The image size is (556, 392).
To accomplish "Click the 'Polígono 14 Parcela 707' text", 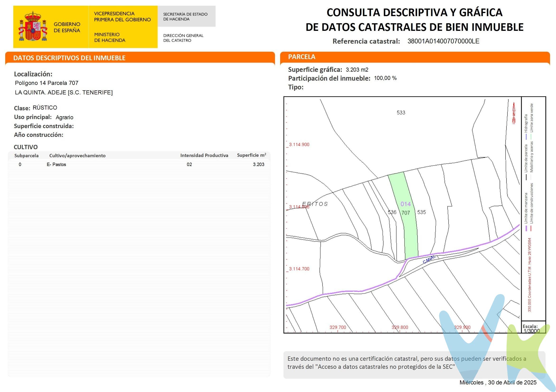I will 47,83.
